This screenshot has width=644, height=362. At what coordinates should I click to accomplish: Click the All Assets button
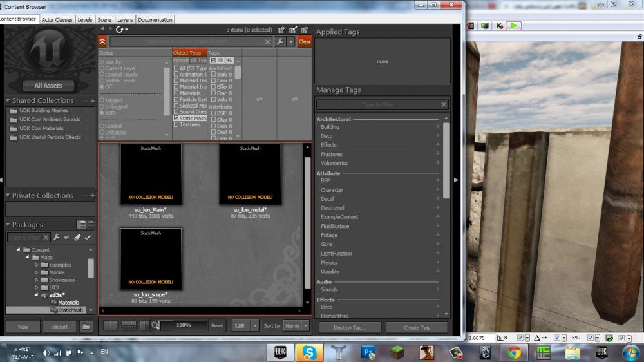coord(48,86)
